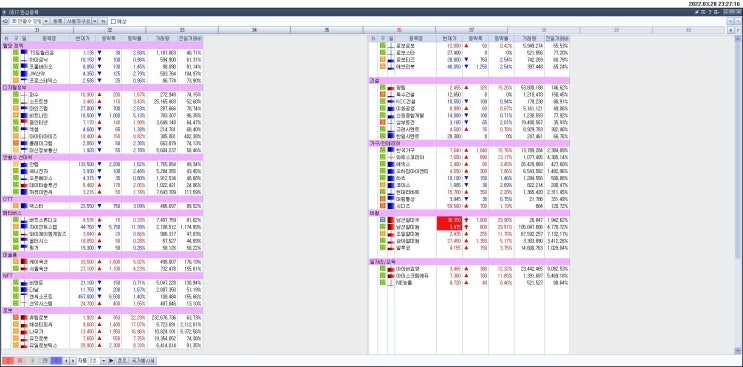Viewport: 743px width, 367px height.
Task: Click yellow signal icon in the 133,500 안랩 row
Action: tap(16, 164)
